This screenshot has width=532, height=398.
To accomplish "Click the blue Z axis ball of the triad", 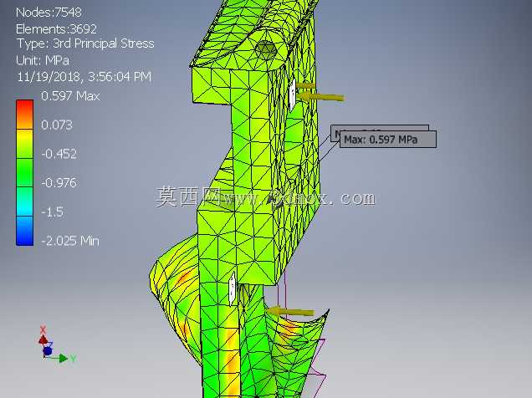I will (48, 350).
